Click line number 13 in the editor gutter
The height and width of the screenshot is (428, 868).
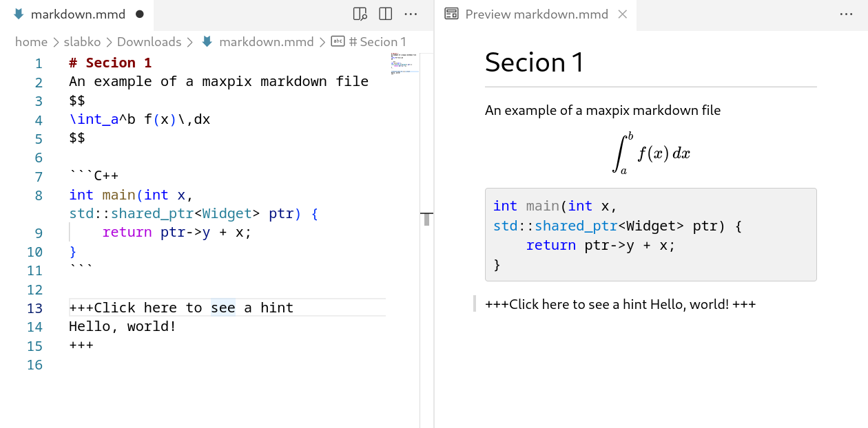tap(34, 308)
